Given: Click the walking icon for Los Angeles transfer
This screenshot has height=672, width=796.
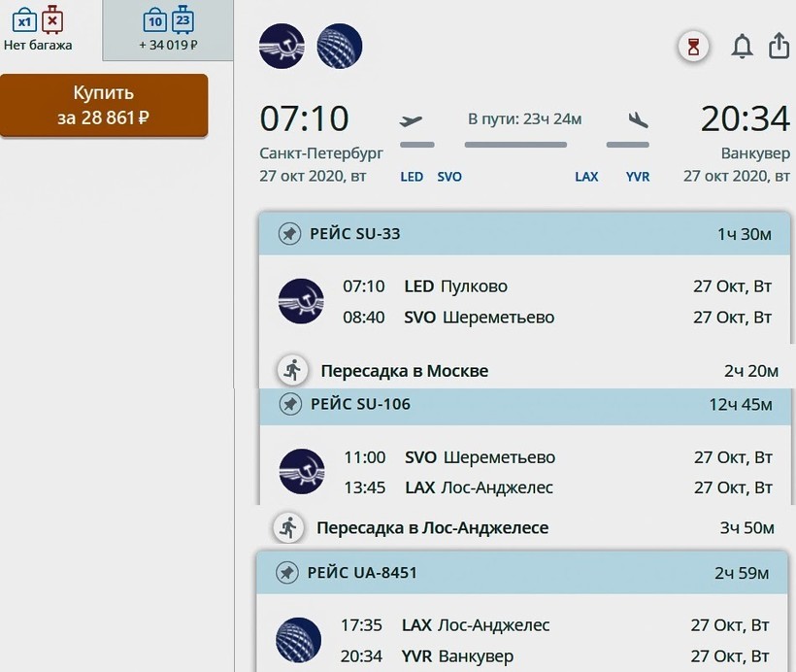Looking at the screenshot, I should (287, 528).
